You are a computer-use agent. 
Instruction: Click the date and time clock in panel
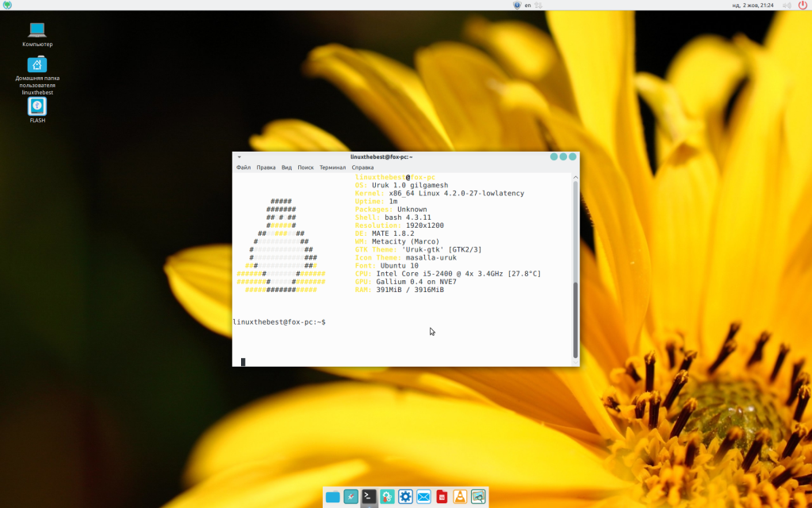pos(754,5)
